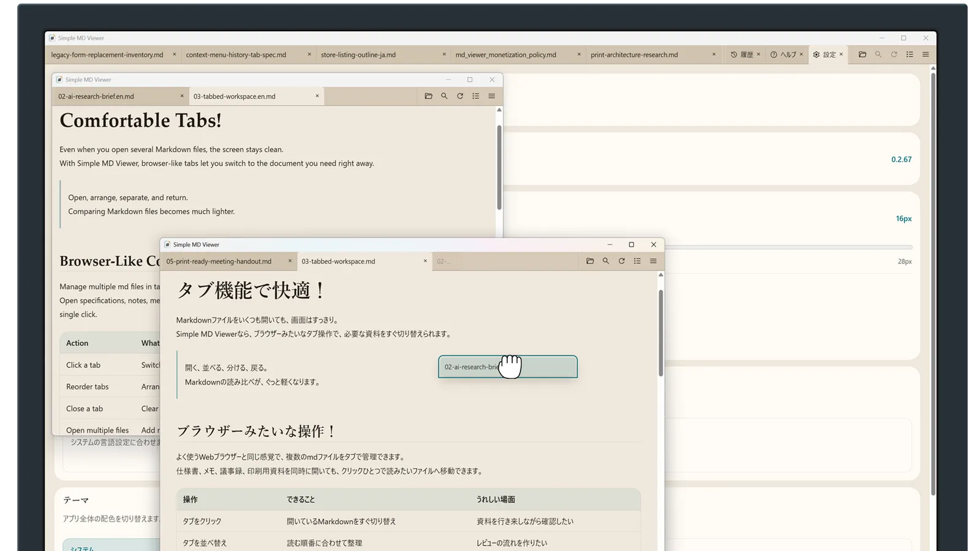Minimize the front Japanese Simple MD Viewer window
The image size is (980, 551).
coord(609,244)
